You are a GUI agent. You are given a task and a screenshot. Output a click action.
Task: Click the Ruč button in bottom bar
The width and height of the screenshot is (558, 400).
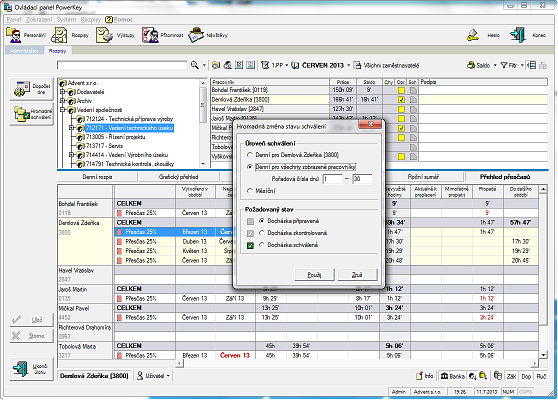point(541,376)
